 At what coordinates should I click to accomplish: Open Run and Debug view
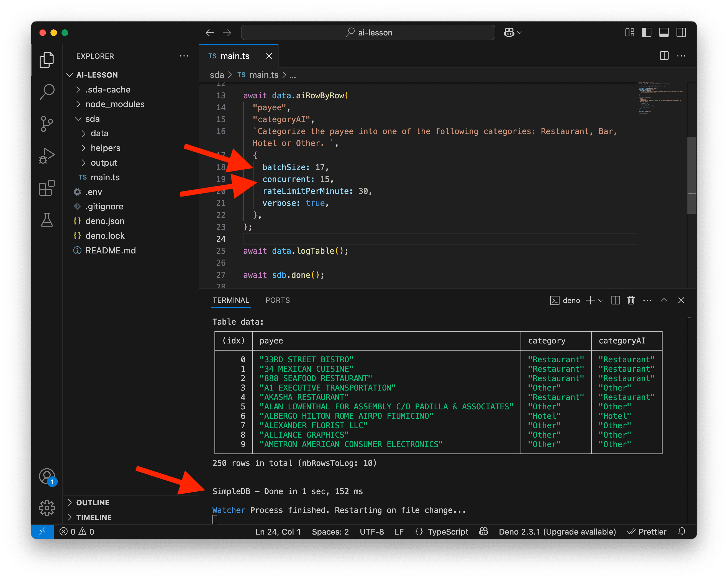click(47, 156)
